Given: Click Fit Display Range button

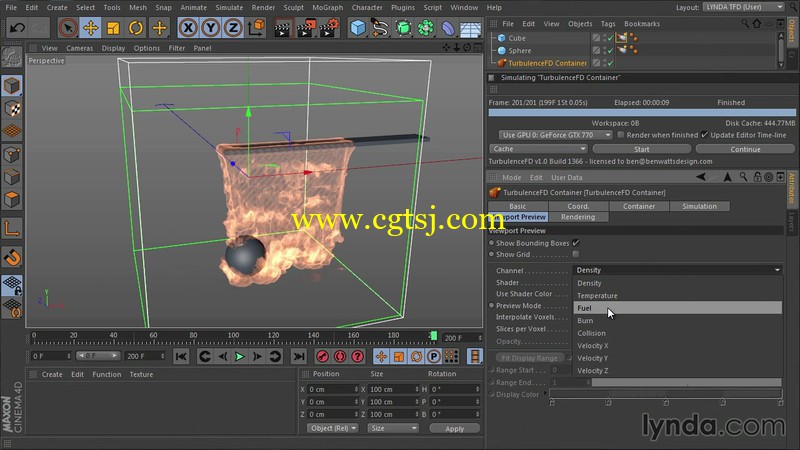Looking at the screenshot, I should click(x=529, y=358).
